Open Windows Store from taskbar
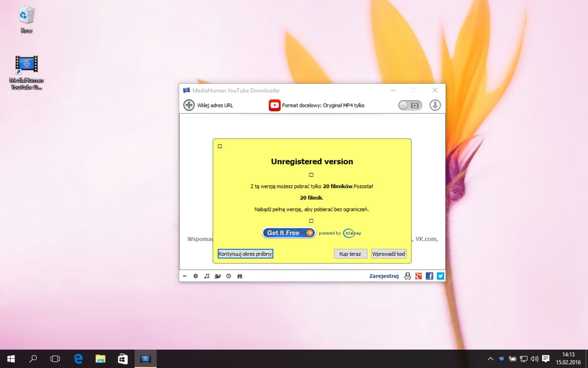The width and height of the screenshot is (588, 368). click(123, 359)
